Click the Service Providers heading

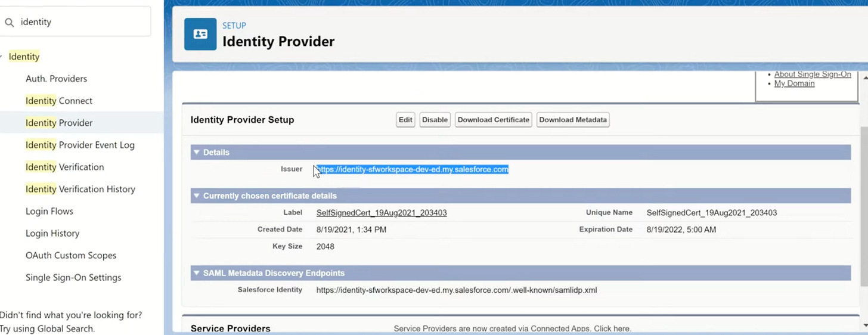(231, 328)
